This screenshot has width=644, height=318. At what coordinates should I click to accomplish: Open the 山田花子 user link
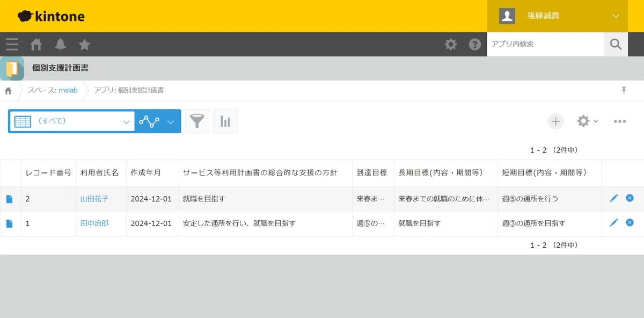click(94, 199)
